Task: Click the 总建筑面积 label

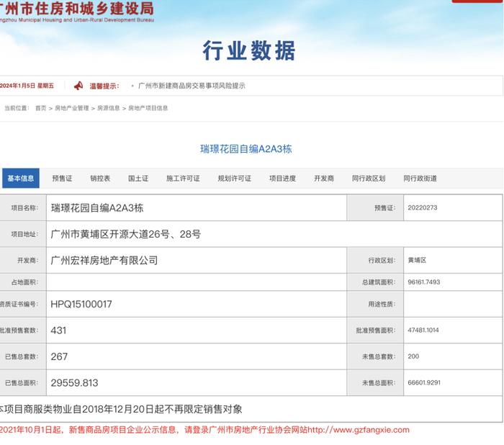Action: tap(379, 282)
